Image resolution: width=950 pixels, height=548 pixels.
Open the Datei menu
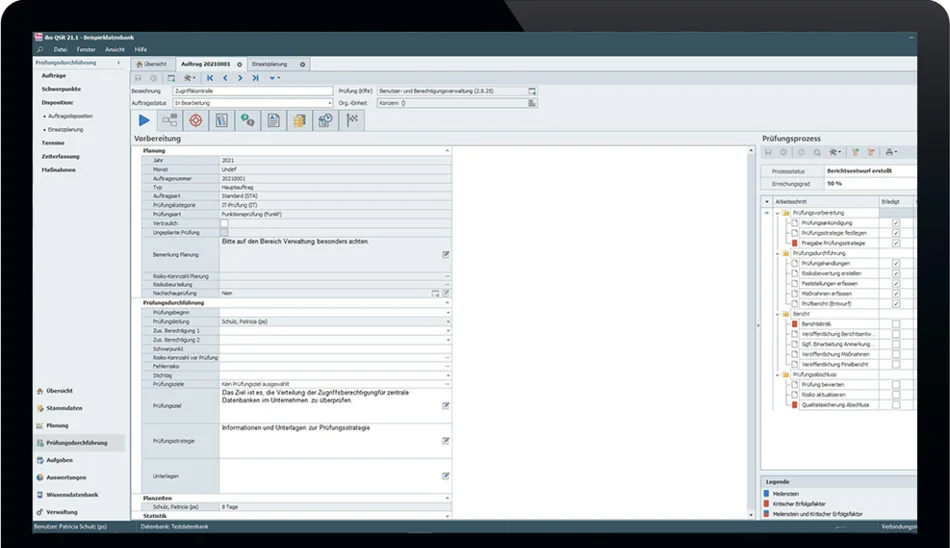click(x=60, y=50)
